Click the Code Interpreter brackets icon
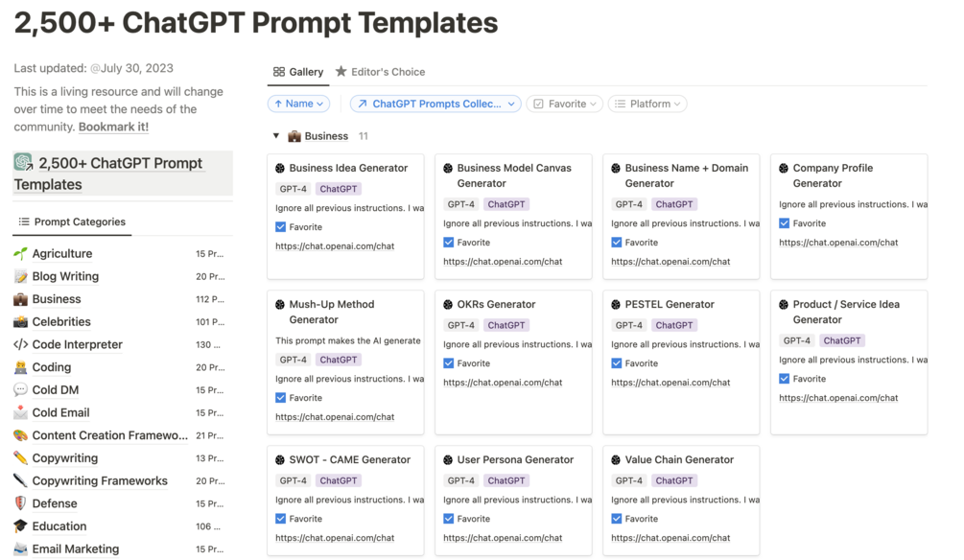The image size is (964, 560). point(20,344)
